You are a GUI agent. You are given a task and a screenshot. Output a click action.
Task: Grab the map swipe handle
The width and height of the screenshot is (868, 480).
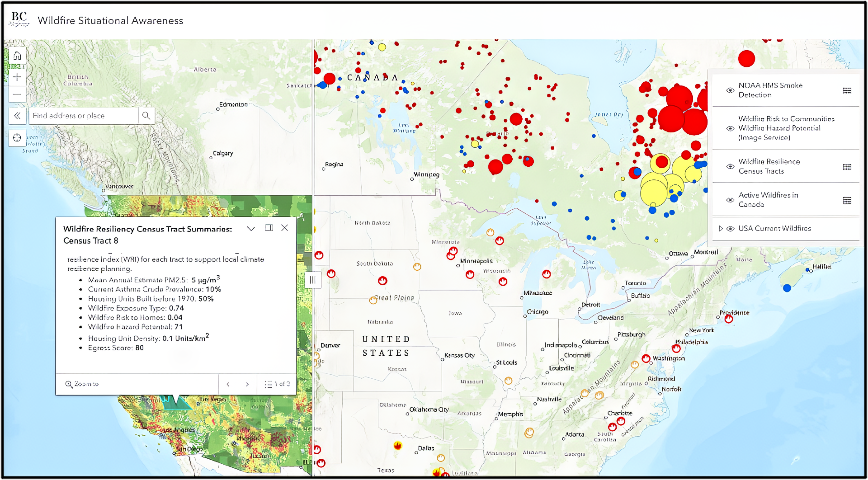pos(313,280)
